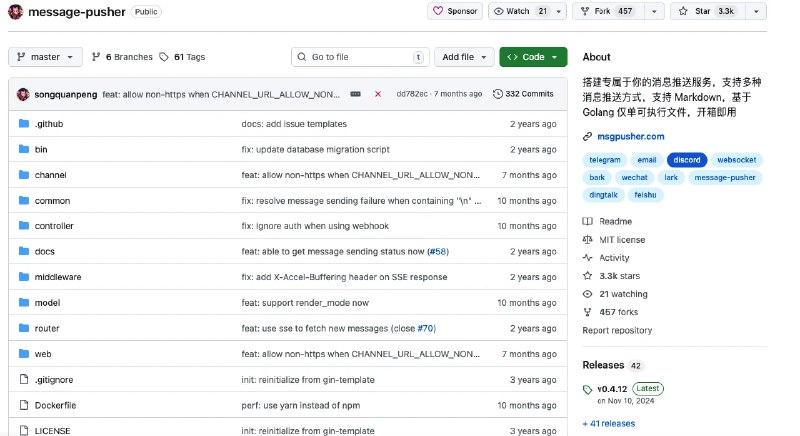Open issue #58 link in docs commit

(x=438, y=251)
